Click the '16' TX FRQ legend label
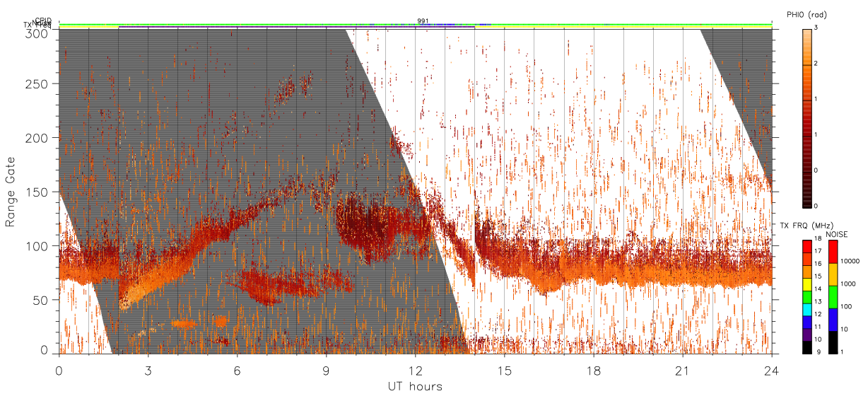Image resolution: width=868 pixels, height=401 pixels. [x=817, y=263]
